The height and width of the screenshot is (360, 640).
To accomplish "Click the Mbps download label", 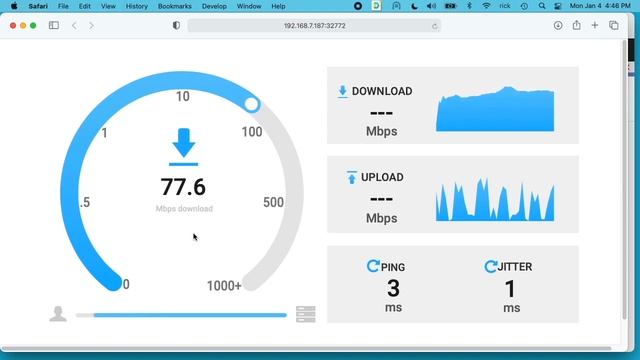I will point(184,209).
